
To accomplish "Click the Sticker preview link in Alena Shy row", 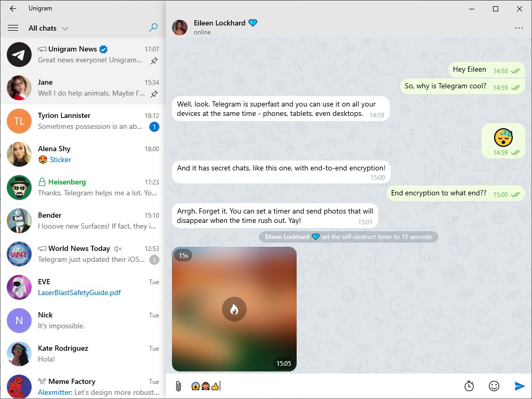I will pos(60,159).
